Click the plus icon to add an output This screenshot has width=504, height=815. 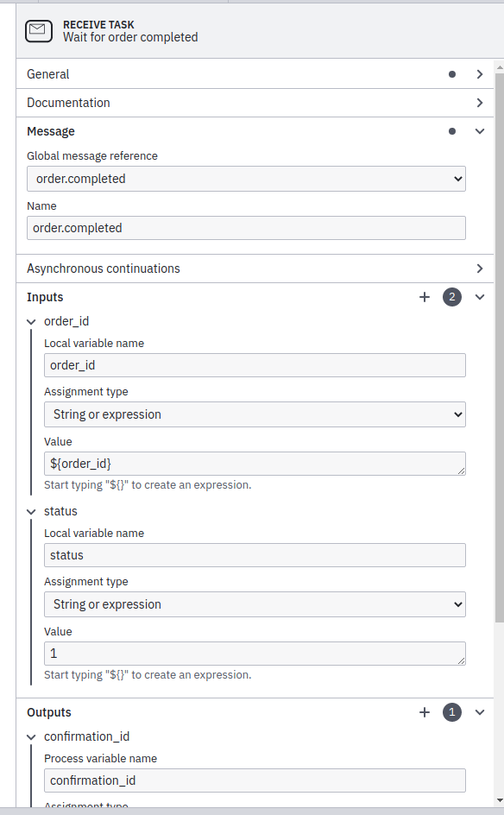[x=424, y=712]
